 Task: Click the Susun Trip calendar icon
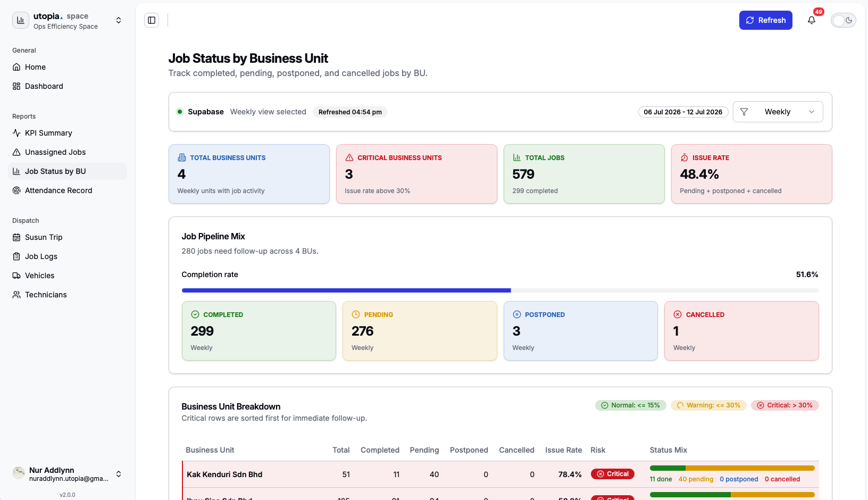(16, 237)
